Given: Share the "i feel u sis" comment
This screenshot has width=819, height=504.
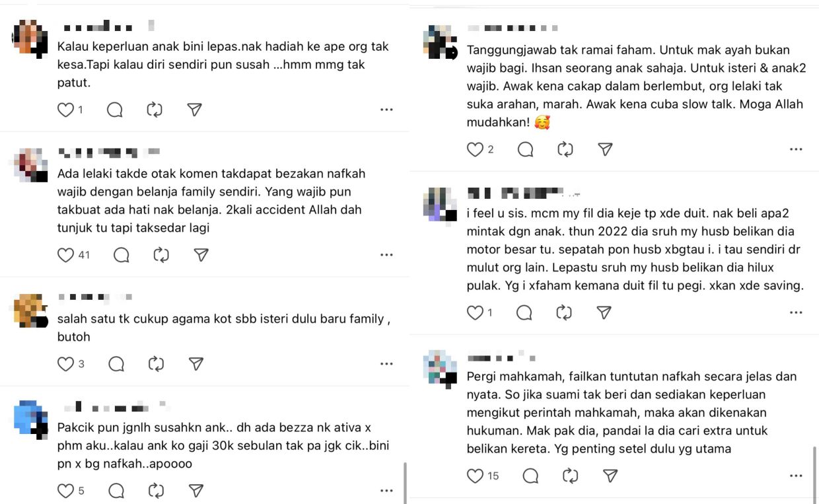Looking at the screenshot, I should click(x=604, y=312).
